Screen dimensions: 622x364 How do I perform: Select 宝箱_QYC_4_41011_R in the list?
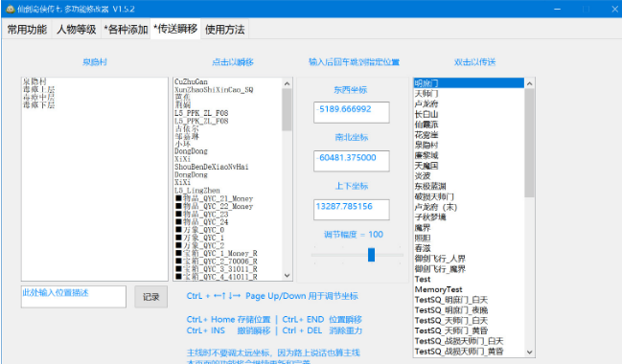click(x=217, y=277)
